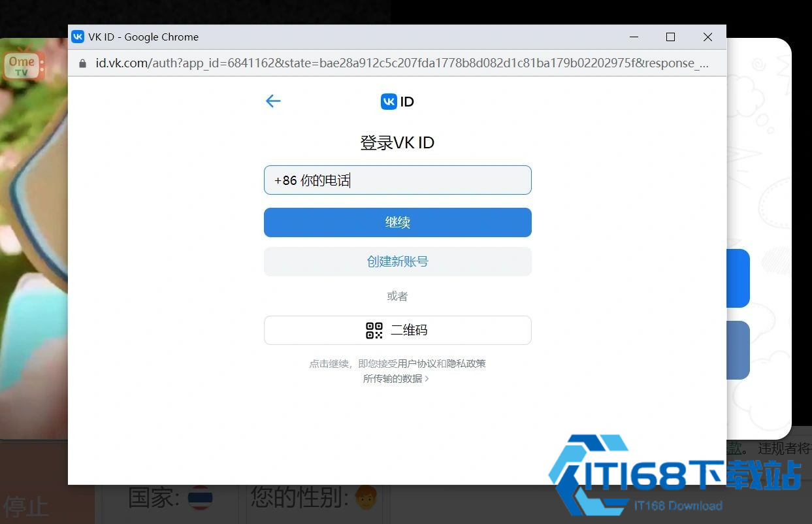Click the blue 继续 continue button

397,222
